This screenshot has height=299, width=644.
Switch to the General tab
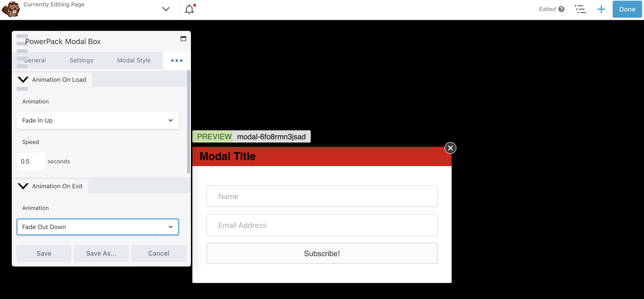(35, 60)
